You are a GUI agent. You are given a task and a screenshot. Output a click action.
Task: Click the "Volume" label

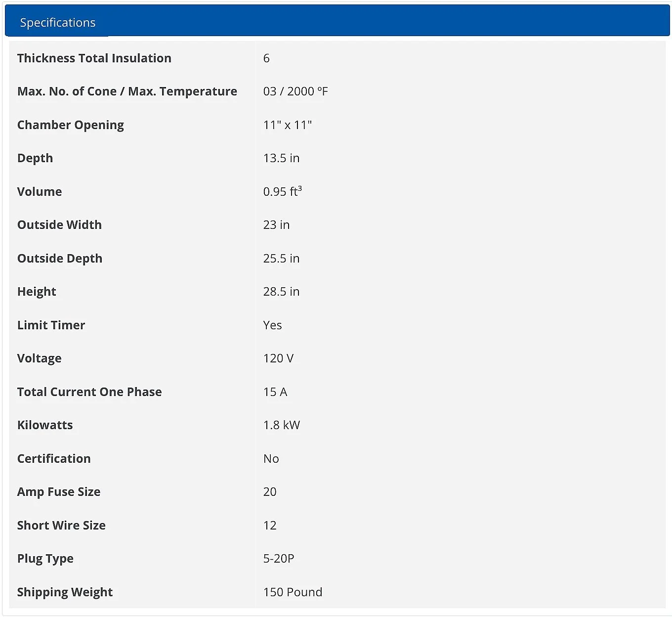(x=40, y=192)
